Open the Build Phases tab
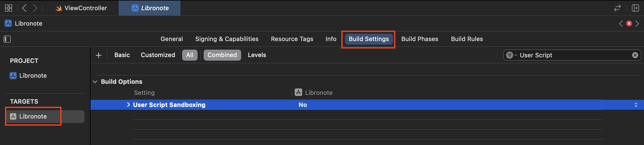Image resolution: width=644 pixels, height=145 pixels. click(419, 39)
